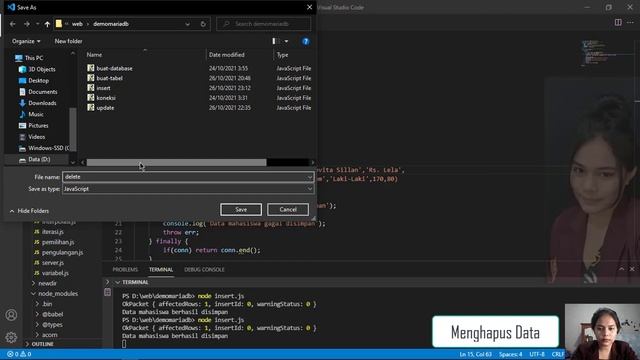The height and width of the screenshot is (360, 640).
Task: Click navigation pane vertical scrollbar
Action: click(73, 129)
